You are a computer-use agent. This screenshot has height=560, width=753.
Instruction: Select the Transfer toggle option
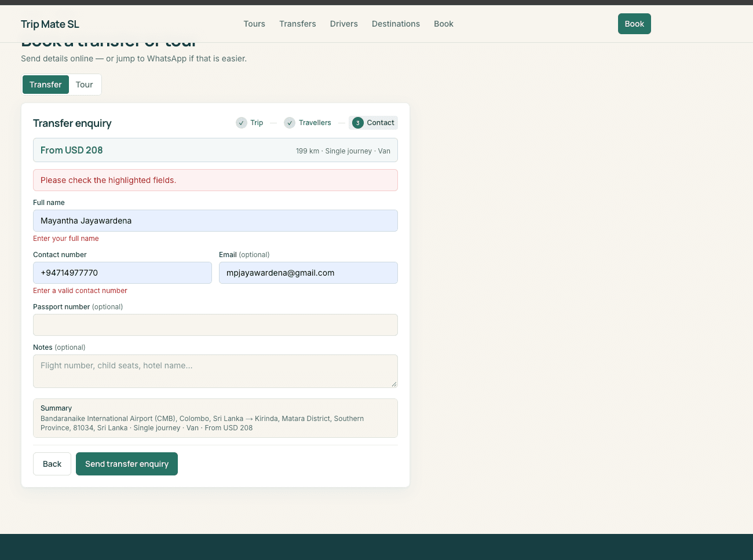click(x=46, y=85)
